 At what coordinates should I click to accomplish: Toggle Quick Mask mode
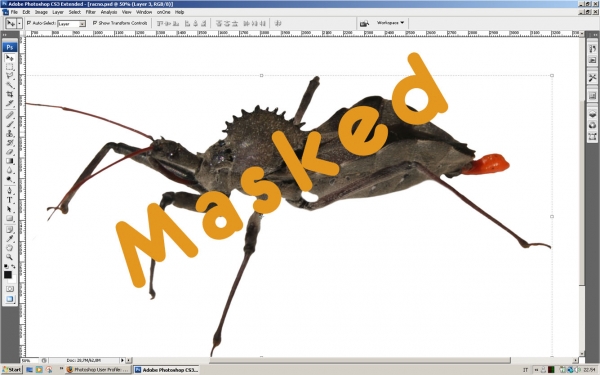pos(10,289)
